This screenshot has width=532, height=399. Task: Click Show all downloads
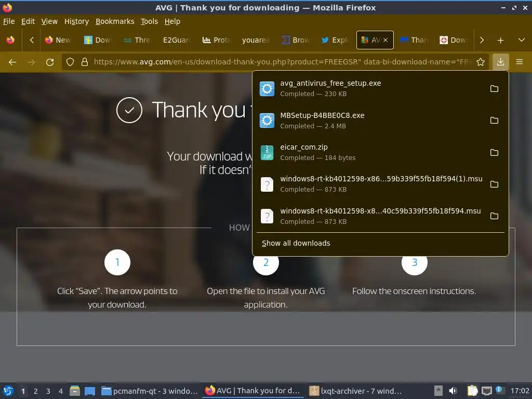[x=296, y=243]
